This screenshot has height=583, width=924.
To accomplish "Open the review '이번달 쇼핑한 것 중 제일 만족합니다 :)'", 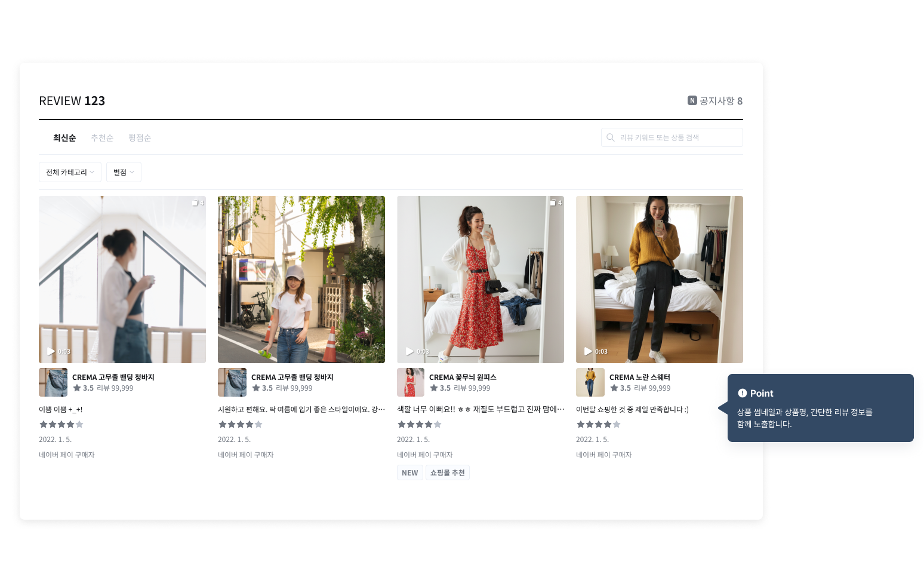I will [632, 410].
